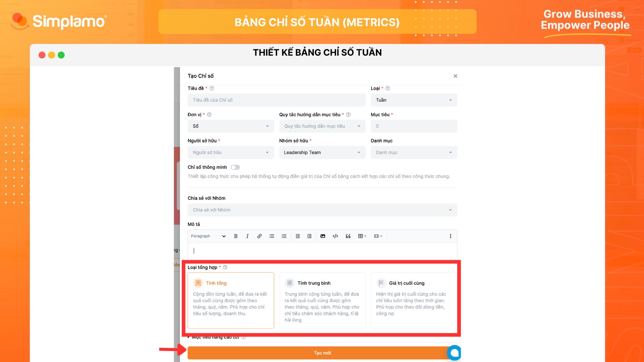The width and height of the screenshot is (644, 362).
Task: Expand Danh mục dropdown selector
Action: point(413,152)
